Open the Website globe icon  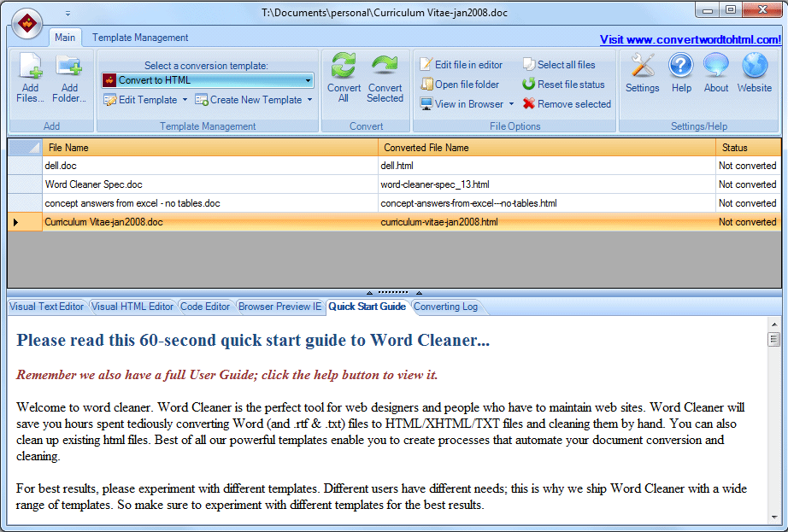[755, 67]
